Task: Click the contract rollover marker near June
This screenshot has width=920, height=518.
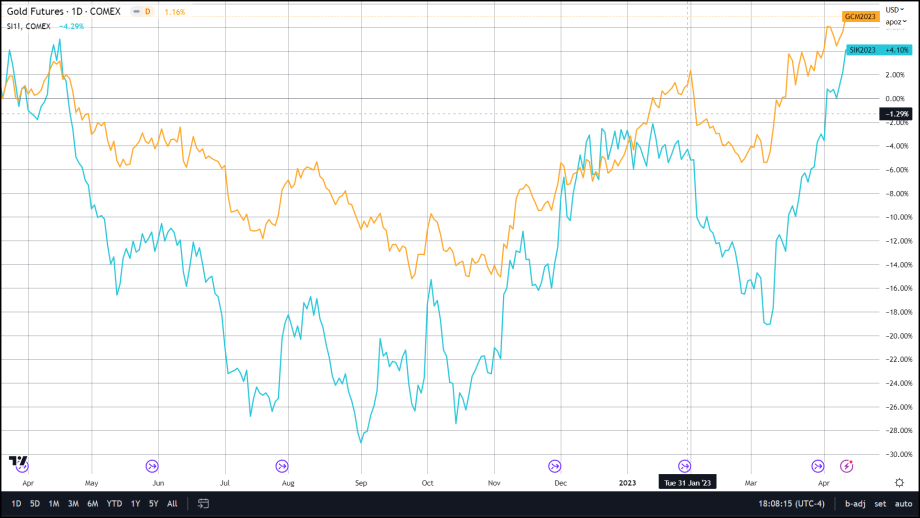Action: click(153, 465)
